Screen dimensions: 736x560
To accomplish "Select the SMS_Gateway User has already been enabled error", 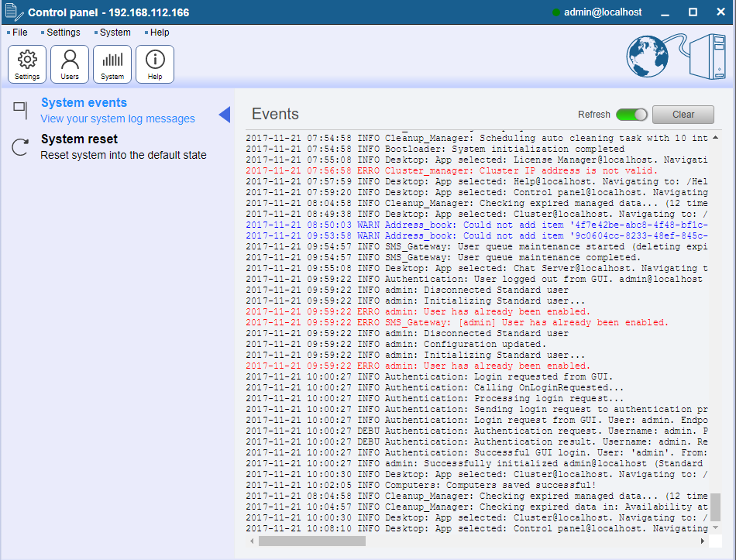I will click(x=457, y=322).
